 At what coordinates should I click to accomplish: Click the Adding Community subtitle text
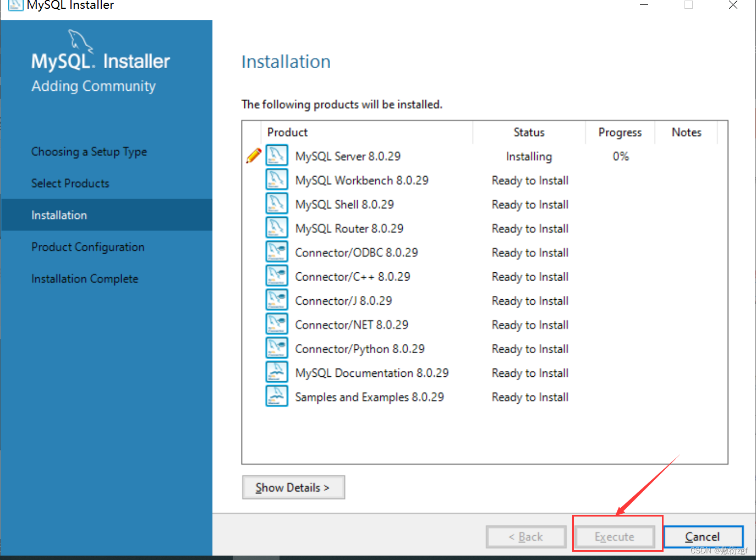tap(94, 86)
